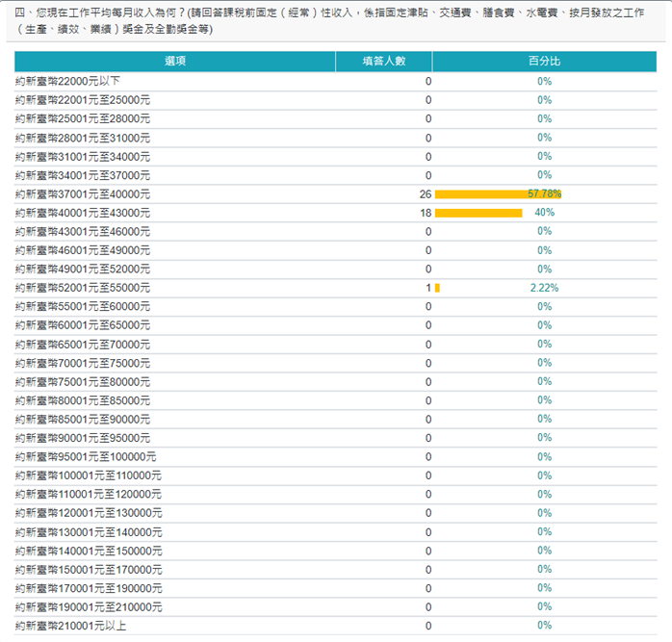Click the 選項 column header
The height and width of the screenshot is (642, 672).
[174, 61]
